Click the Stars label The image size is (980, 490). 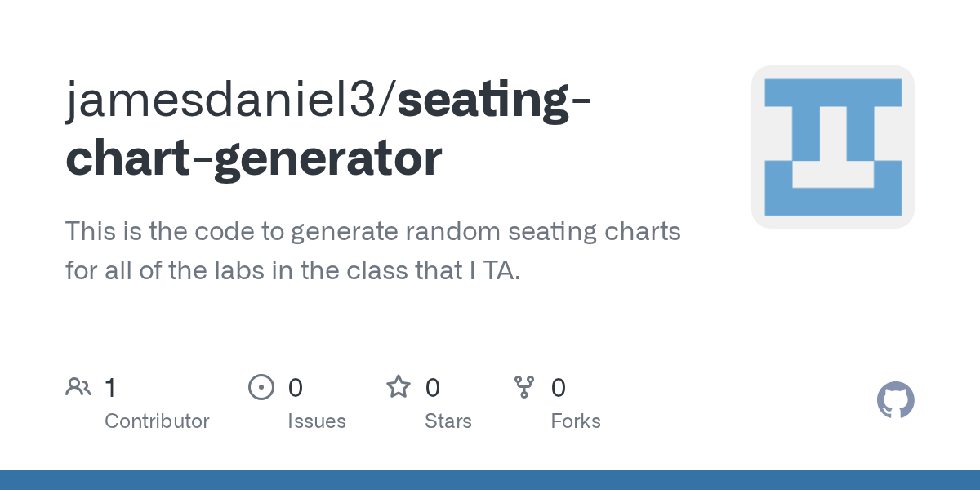[x=448, y=421]
